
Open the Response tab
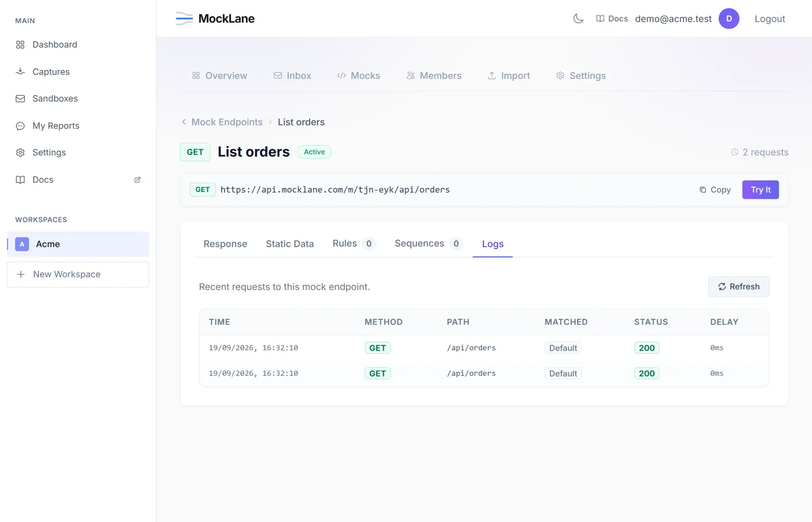[225, 244]
